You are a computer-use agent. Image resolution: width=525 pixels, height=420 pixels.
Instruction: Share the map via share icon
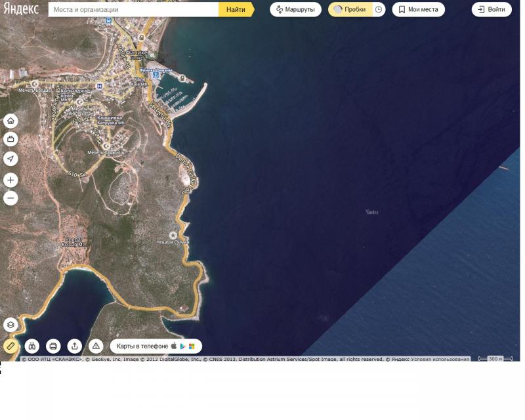pos(75,346)
